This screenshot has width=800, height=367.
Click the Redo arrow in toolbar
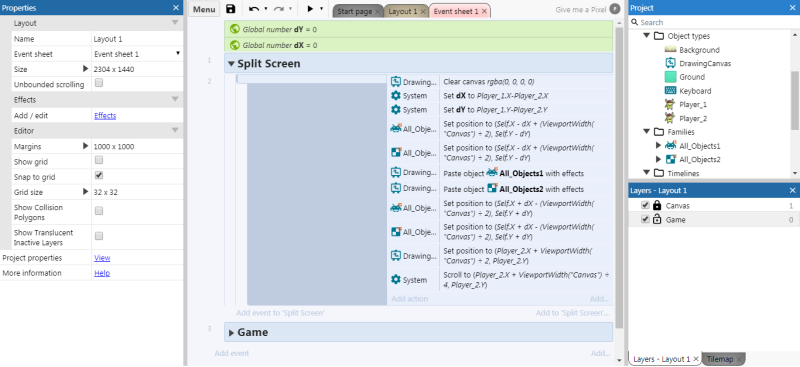coord(279,9)
